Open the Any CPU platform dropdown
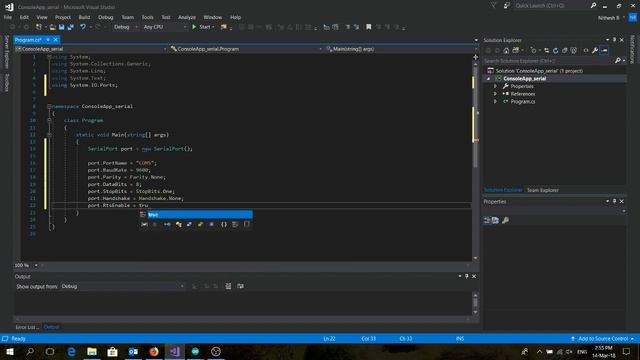 (x=164, y=27)
